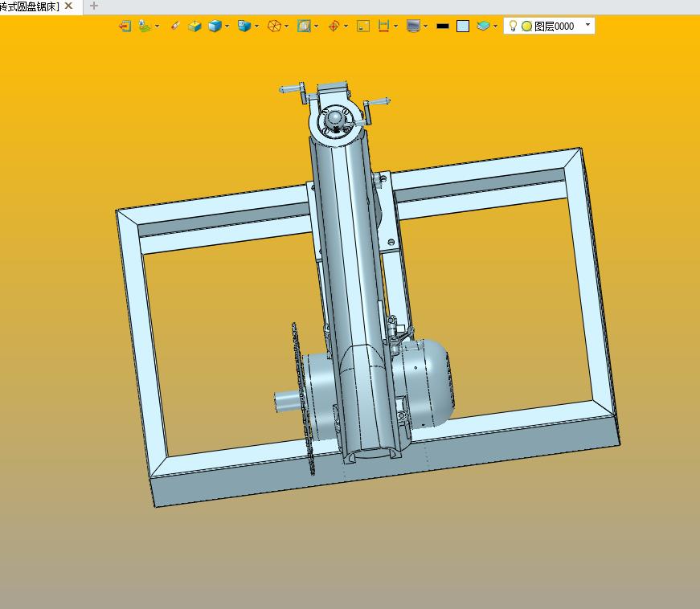Click the gray monitor display icon

pyautogui.click(x=413, y=27)
